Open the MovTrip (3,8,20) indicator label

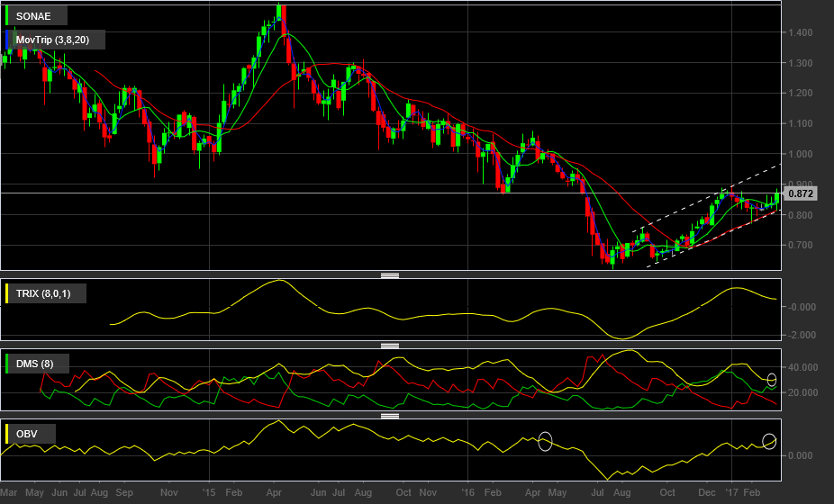(x=52, y=40)
